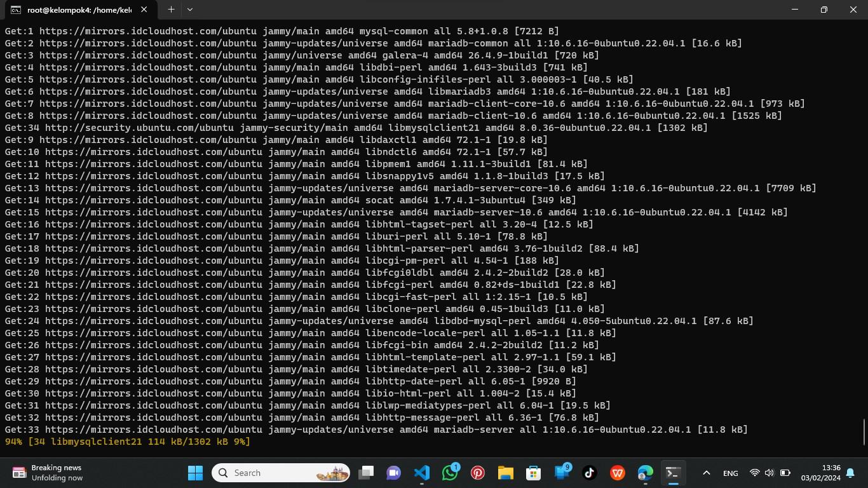Open TikTok from the taskbar
The image size is (868, 488).
[590, 473]
